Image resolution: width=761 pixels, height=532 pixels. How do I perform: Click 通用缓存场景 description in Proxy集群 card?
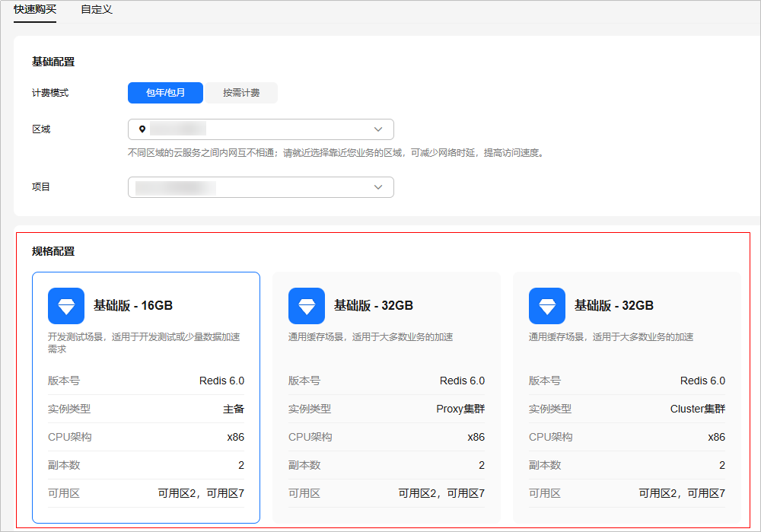(x=371, y=337)
